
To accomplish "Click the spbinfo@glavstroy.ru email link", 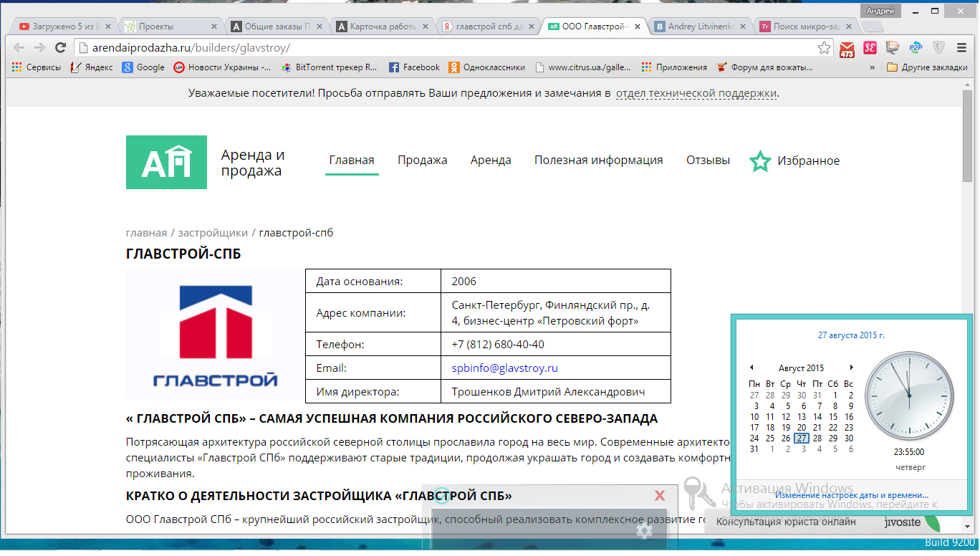I will [504, 368].
